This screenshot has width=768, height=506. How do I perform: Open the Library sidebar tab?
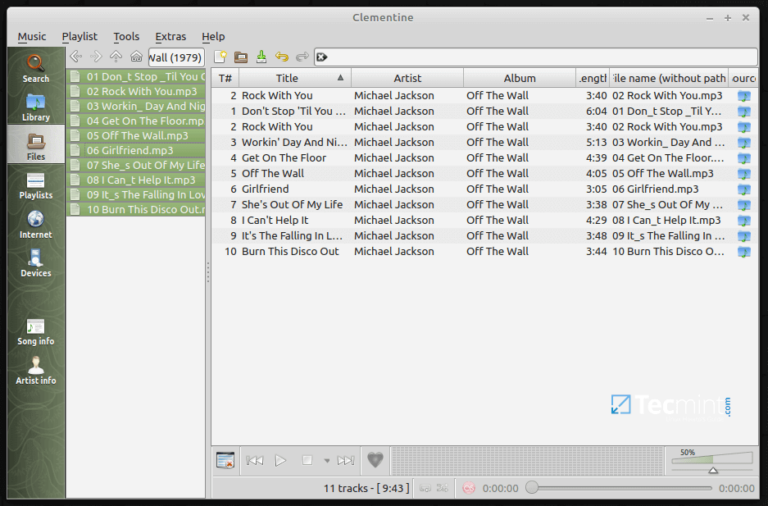36,107
